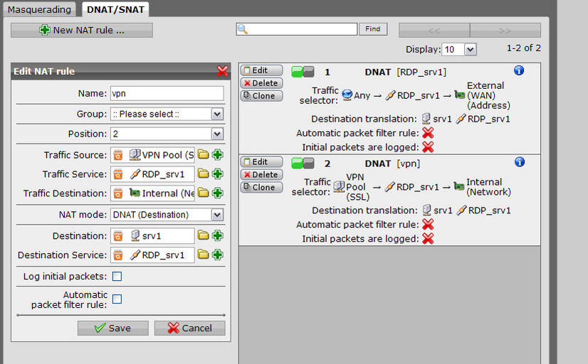588x364 pixels.
Task: Show info for rule 2 vpn
Action: click(x=520, y=162)
